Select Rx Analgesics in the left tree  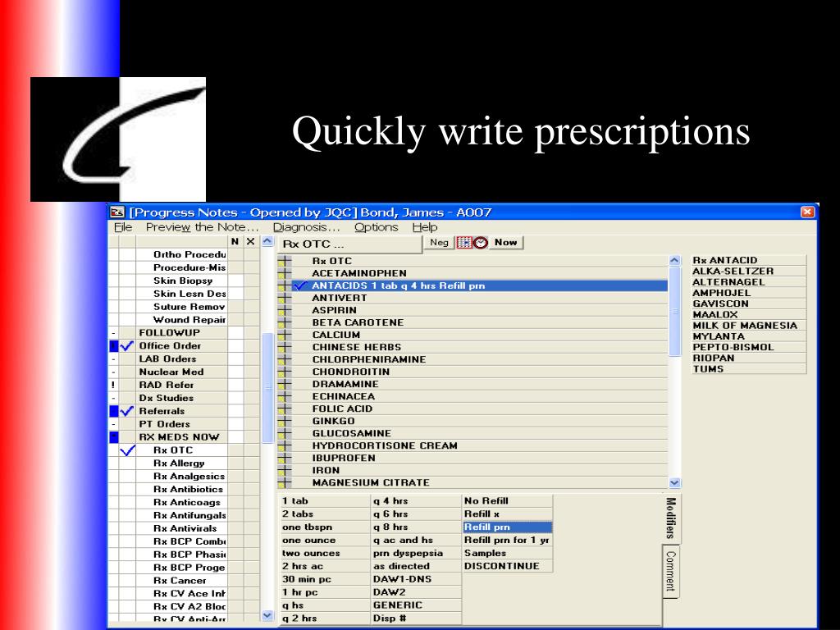(x=189, y=477)
